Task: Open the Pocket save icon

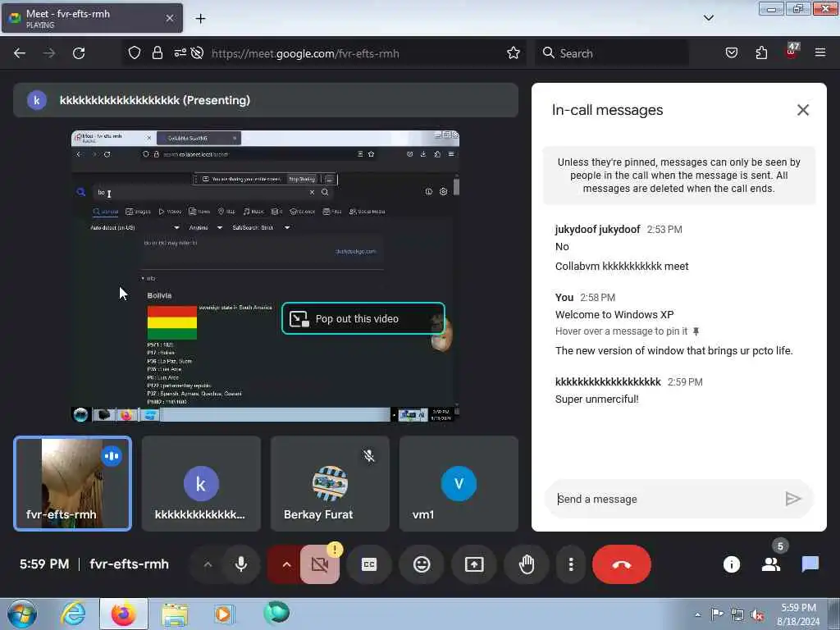Action: 731,53
